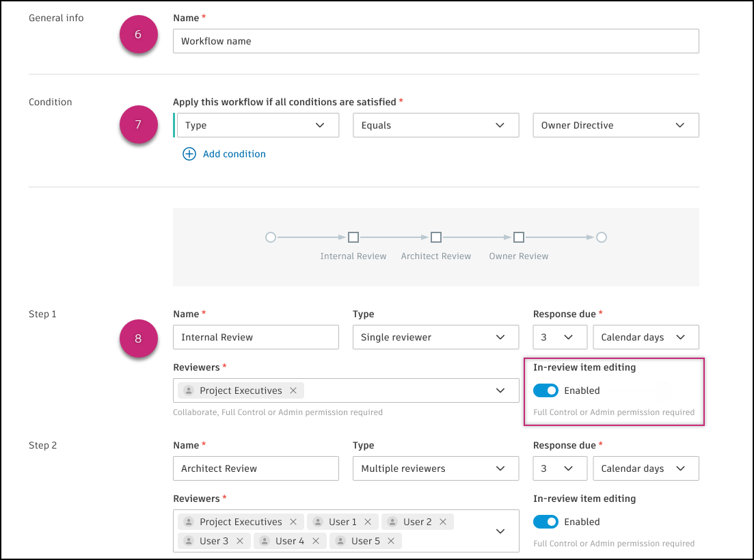Viewport: 754px width, 560px height.
Task: Remove User 5 from reviewers list
Action: coord(391,541)
